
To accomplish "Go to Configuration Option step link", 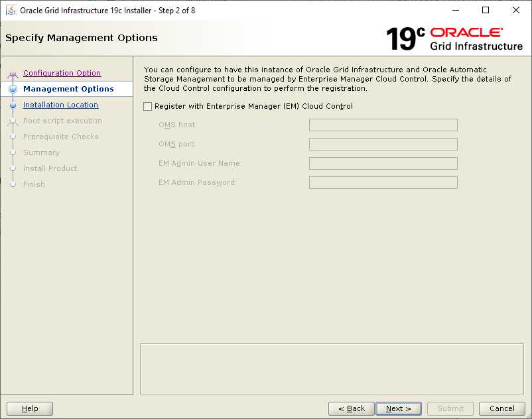I will pyautogui.click(x=62, y=73).
